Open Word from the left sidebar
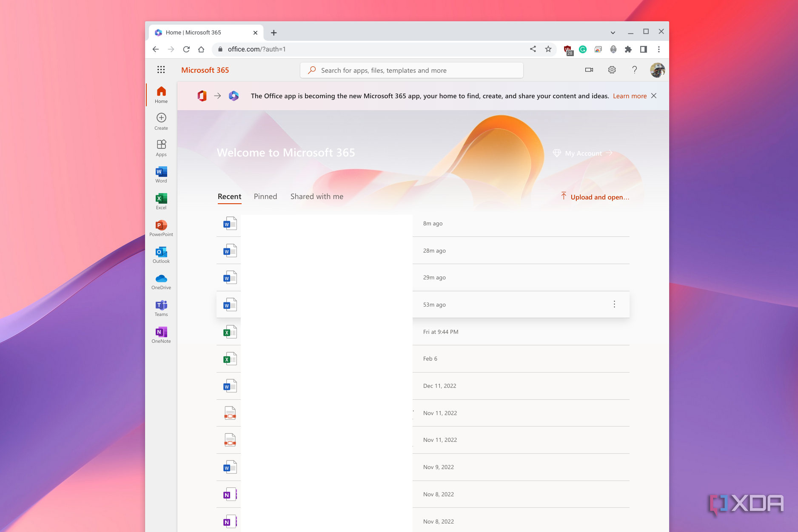This screenshot has height=532, width=798. click(x=161, y=174)
